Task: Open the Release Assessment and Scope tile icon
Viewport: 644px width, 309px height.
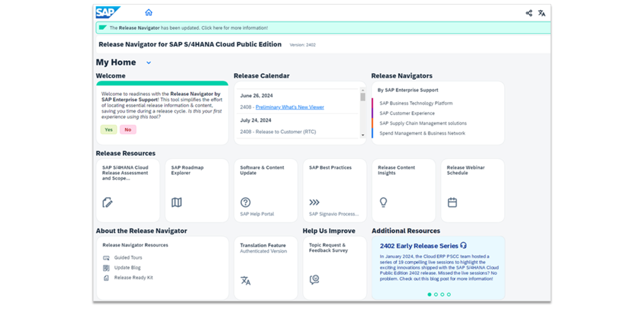Action: pos(108,202)
